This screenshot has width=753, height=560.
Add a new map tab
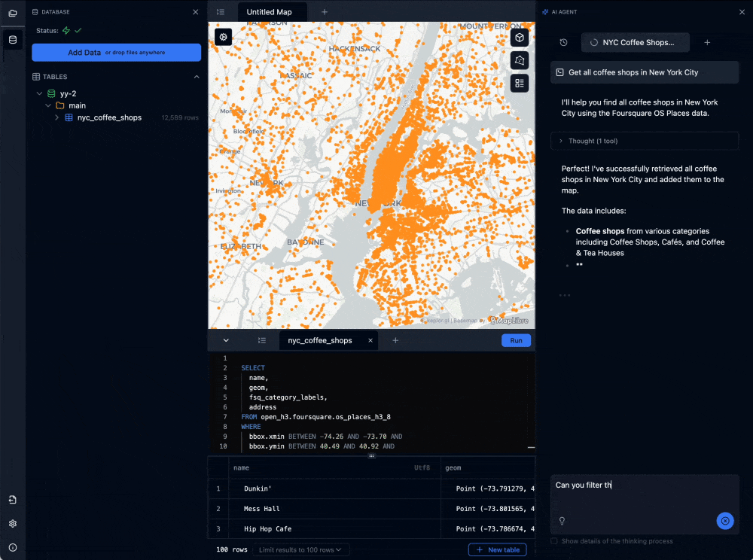325,12
